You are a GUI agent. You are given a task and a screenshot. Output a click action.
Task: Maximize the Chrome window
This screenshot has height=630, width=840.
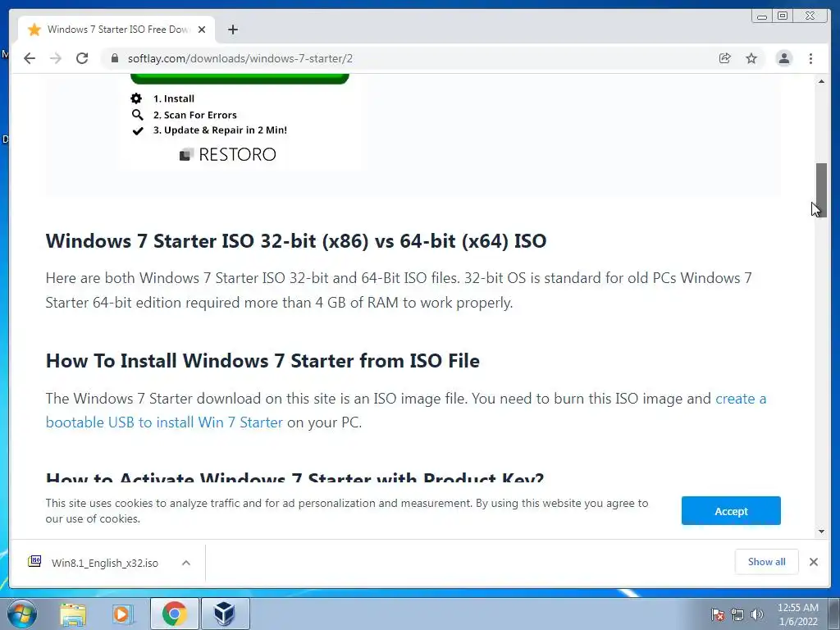coord(783,16)
